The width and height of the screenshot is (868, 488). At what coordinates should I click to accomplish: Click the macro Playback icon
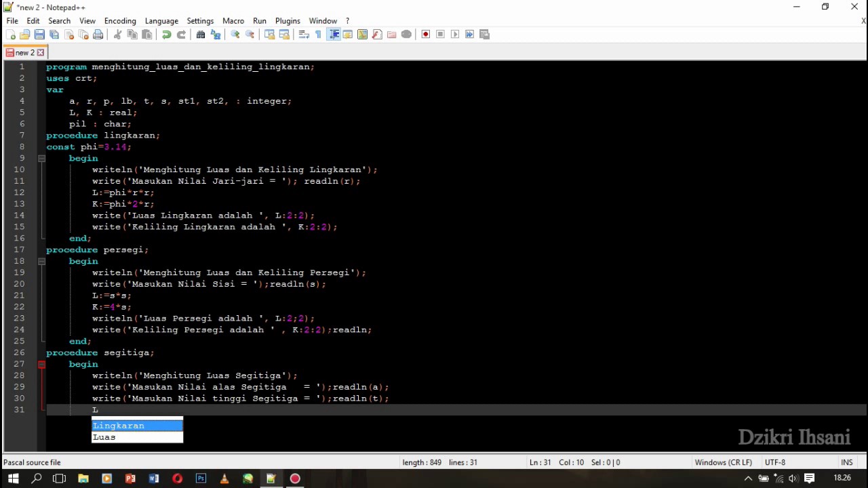click(x=455, y=35)
